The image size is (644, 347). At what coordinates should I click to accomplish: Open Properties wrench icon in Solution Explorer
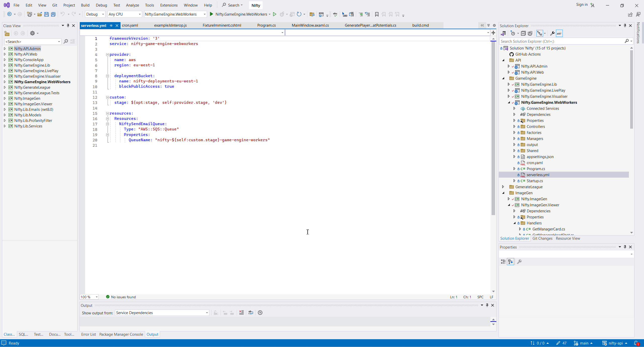pos(552,33)
